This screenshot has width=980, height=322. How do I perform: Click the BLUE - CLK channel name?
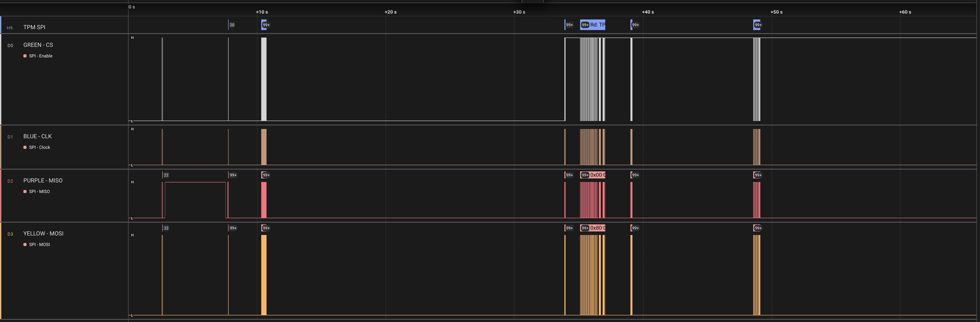[x=37, y=136]
